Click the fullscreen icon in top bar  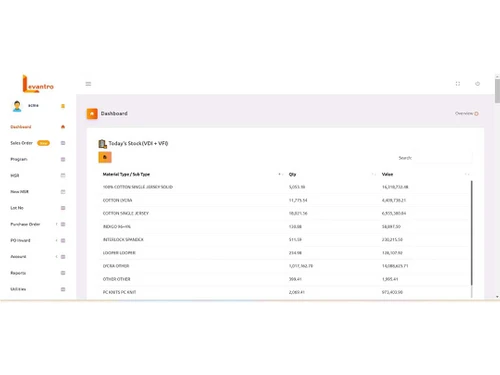(458, 84)
